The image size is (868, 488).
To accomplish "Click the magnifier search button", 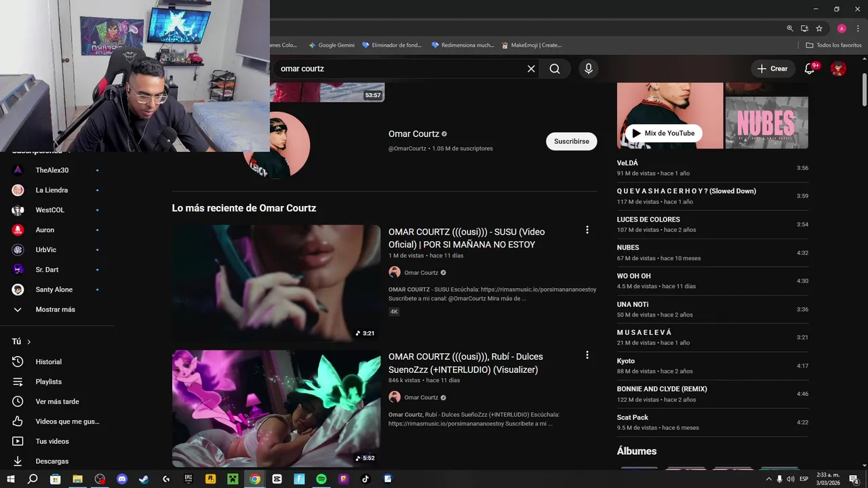I will (x=555, y=68).
